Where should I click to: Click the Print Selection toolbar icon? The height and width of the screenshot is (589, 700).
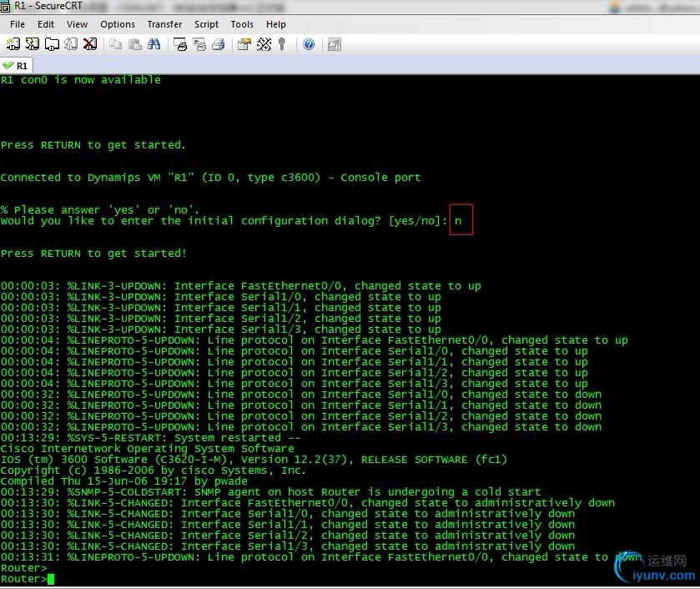[199, 44]
